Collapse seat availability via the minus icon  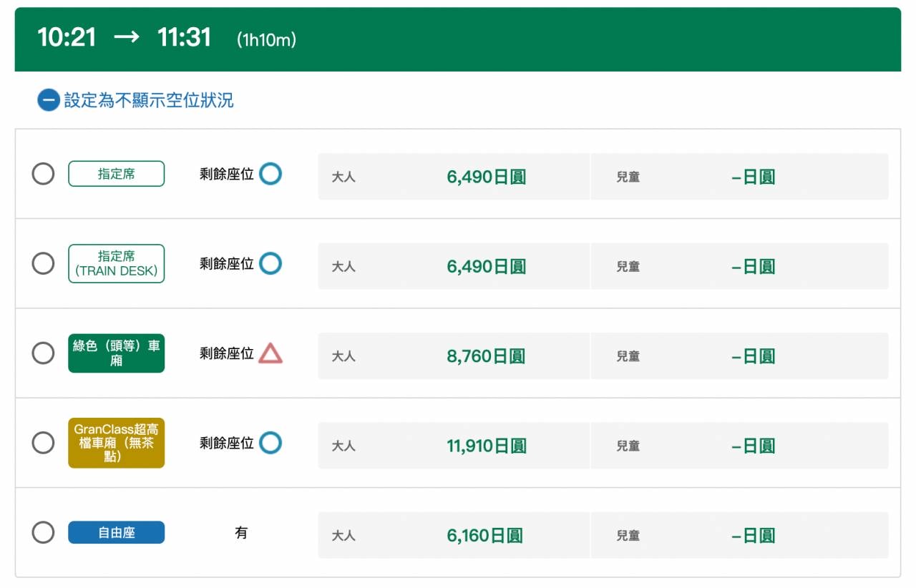tap(49, 100)
